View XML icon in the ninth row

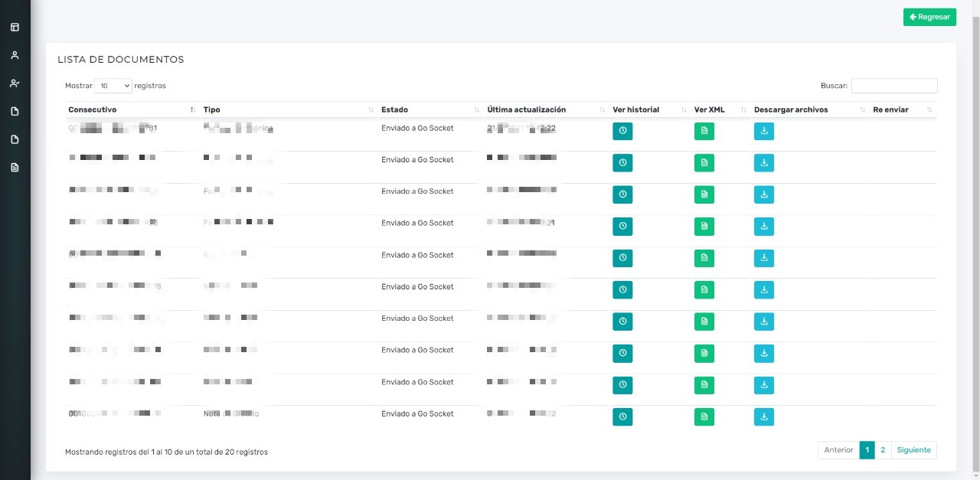704,385
